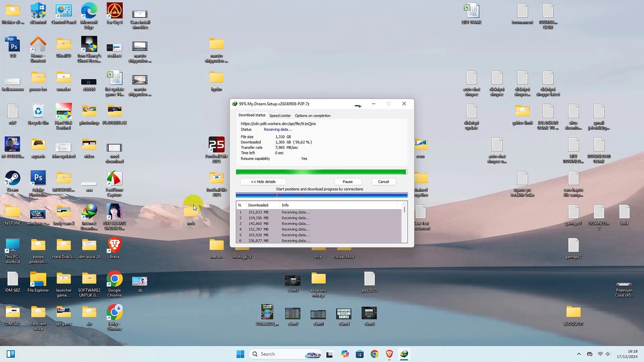This screenshot has height=362, width=644.
Task: Select the assassins mirage folder
Action: click(318, 284)
